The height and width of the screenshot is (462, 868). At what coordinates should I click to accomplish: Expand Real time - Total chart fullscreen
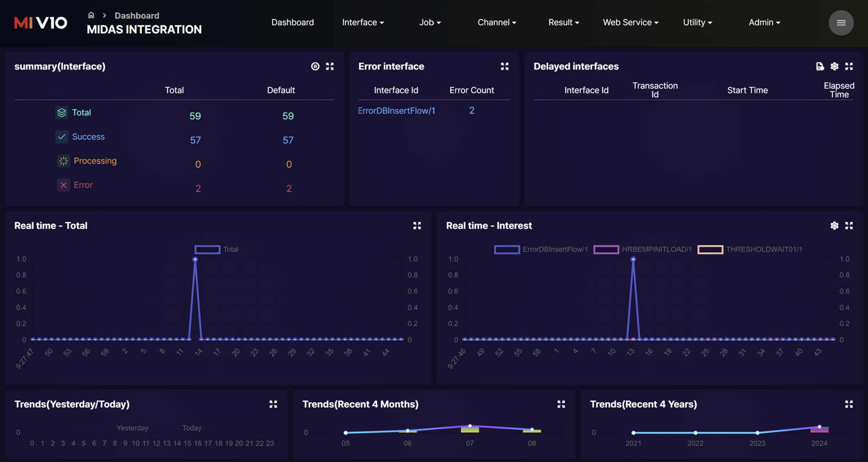(x=417, y=225)
